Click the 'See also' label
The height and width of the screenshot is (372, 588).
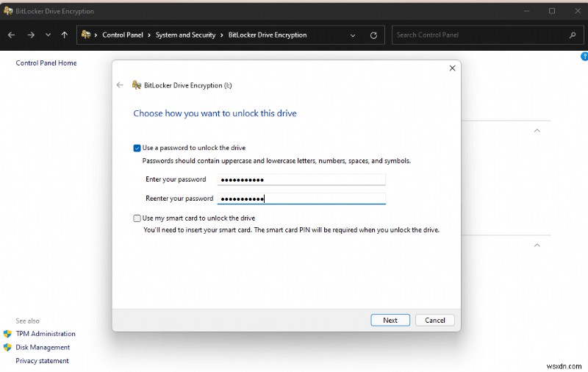tap(27, 321)
